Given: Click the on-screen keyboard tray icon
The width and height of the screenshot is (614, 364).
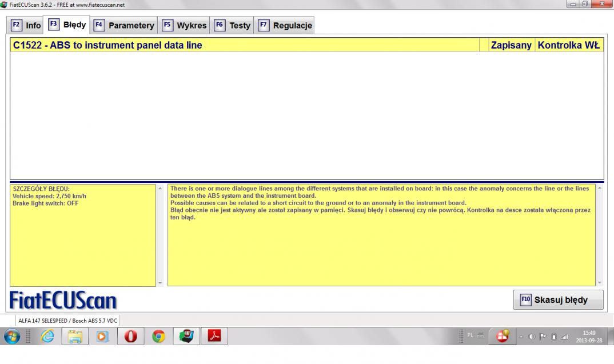Looking at the screenshot, I should 480,335.
